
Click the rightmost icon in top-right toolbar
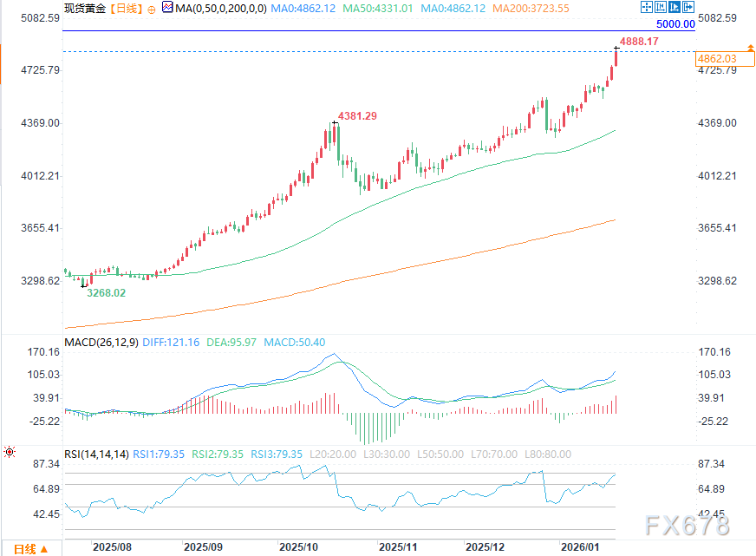687,8
